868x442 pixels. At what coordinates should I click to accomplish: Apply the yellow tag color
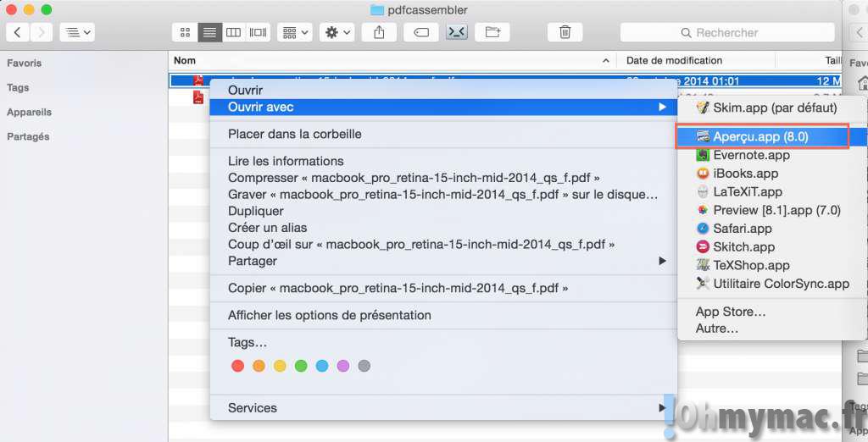click(280, 366)
